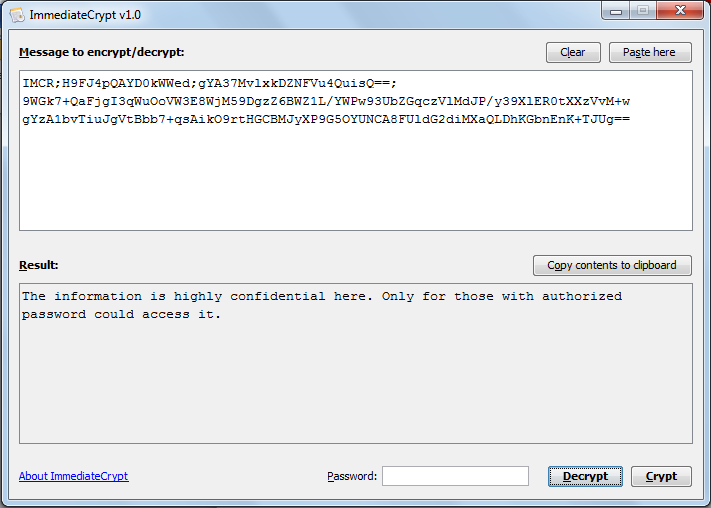This screenshot has width=711, height=508.
Task: Click the ImmediateCrypt title bar app icon
Action: tap(16, 15)
